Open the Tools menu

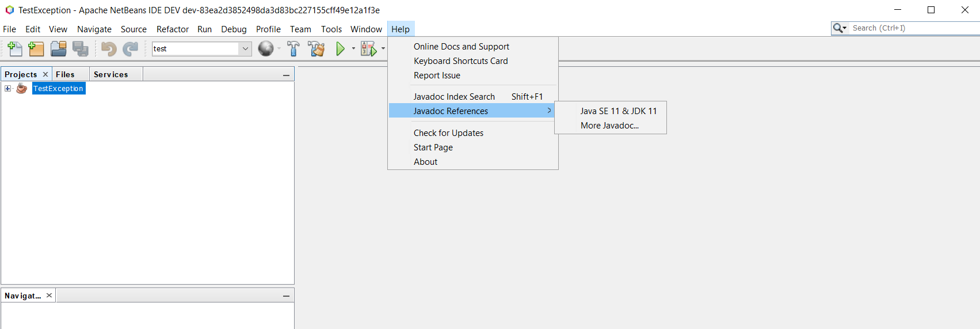pos(331,29)
